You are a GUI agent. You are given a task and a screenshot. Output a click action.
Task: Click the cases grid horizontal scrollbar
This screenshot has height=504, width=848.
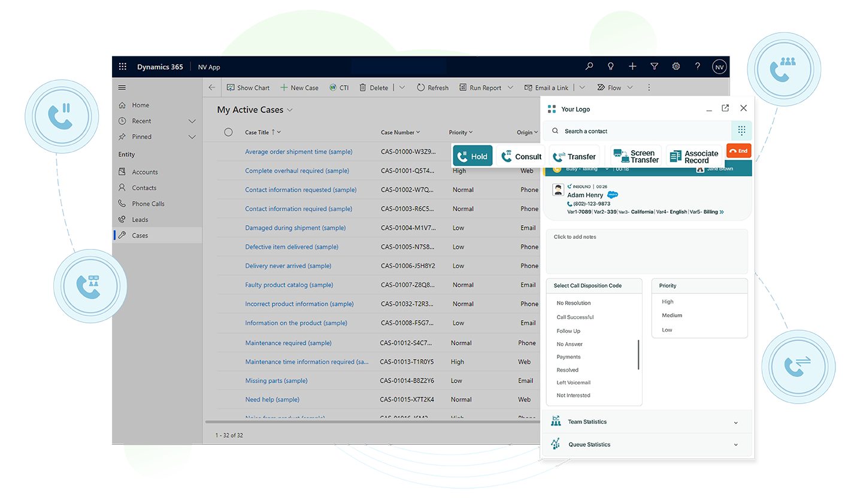(373, 422)
